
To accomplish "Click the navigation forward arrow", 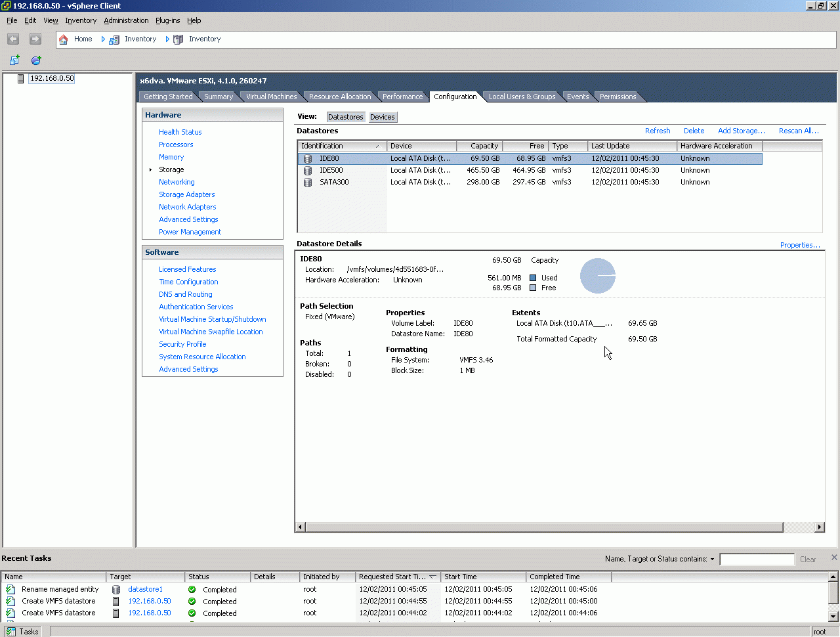I will (x=35, y=39).
